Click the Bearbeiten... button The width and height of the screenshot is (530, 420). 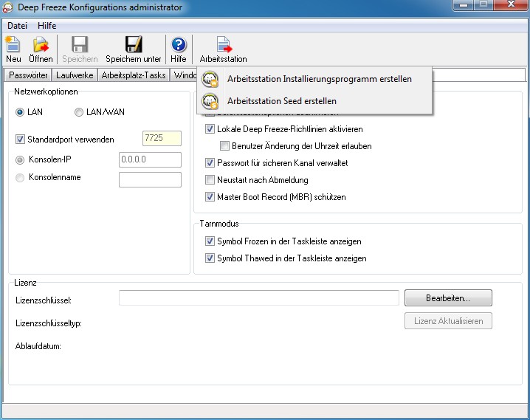point(448,298)
